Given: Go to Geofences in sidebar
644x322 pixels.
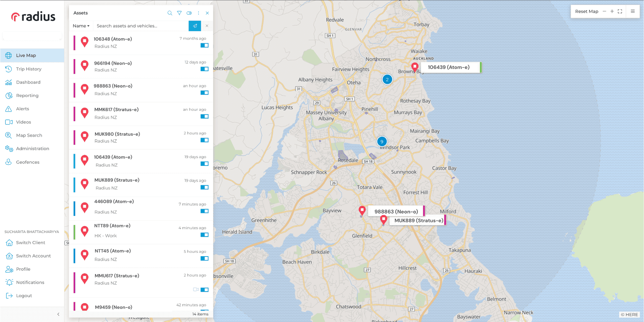Looking at the screenshot, I should pyautogui.click(x=28, y=162).
